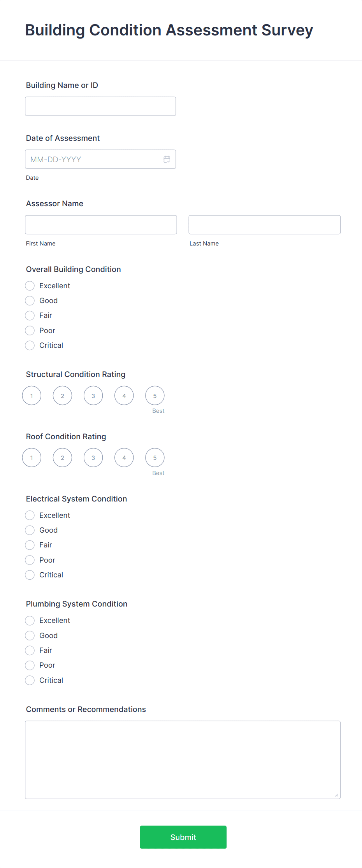
Task: Select Roof Condition rating 4
Action: tap(124, 458)
